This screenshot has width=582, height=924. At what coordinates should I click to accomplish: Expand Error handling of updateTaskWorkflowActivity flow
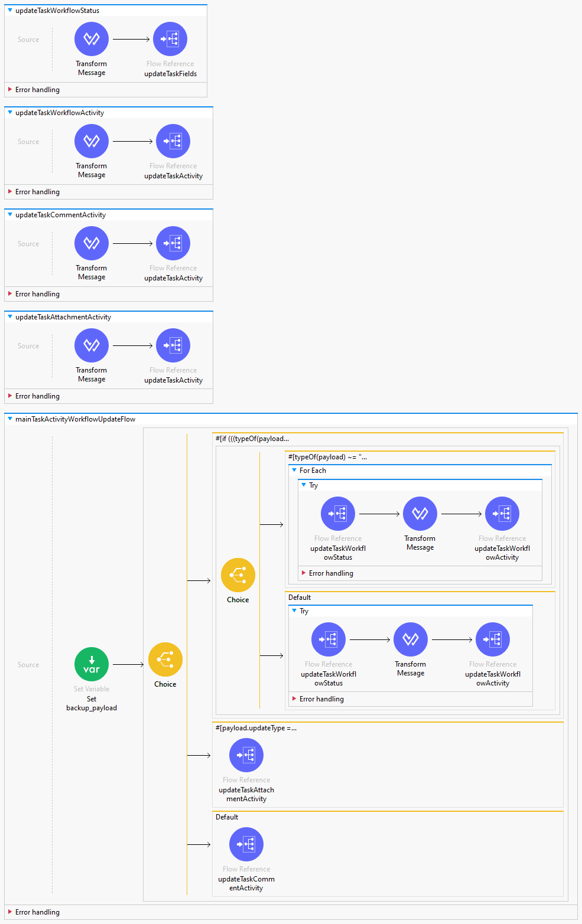(10, 192)
